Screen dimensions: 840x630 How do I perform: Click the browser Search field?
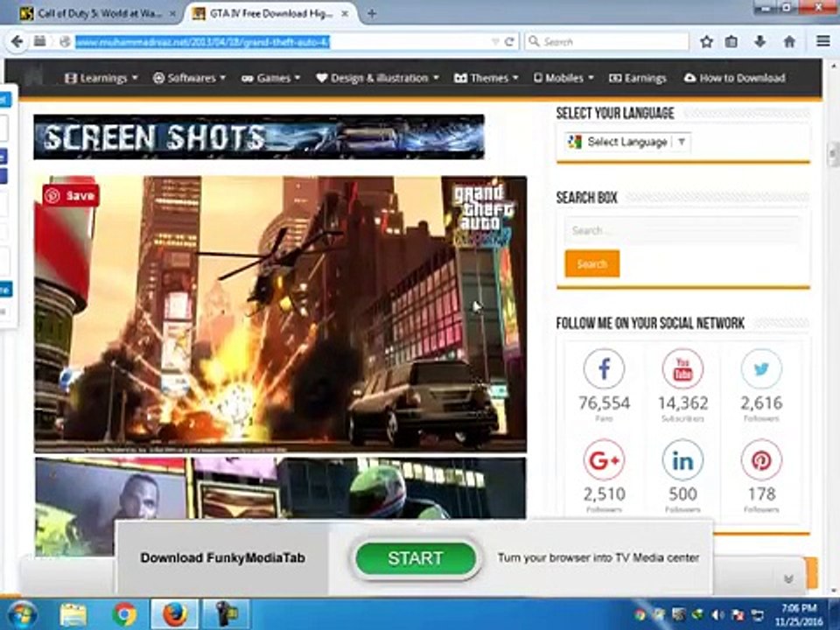coord(607,42)
